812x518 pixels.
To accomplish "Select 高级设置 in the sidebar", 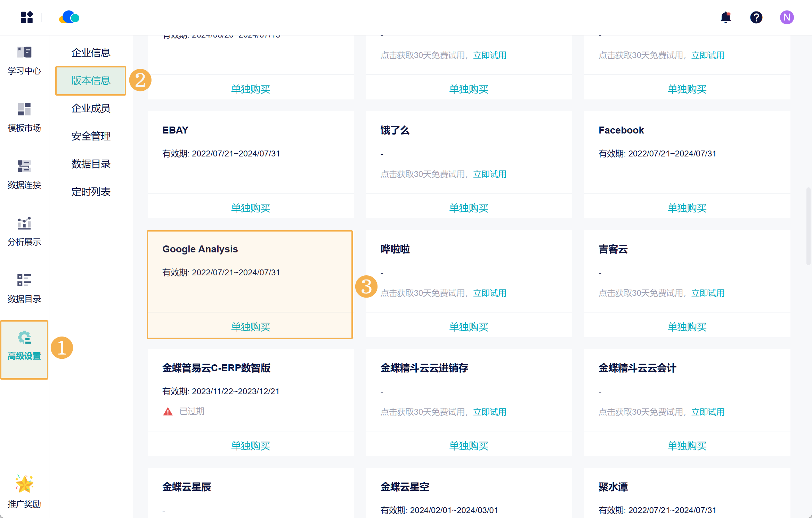I will point(24,346).
